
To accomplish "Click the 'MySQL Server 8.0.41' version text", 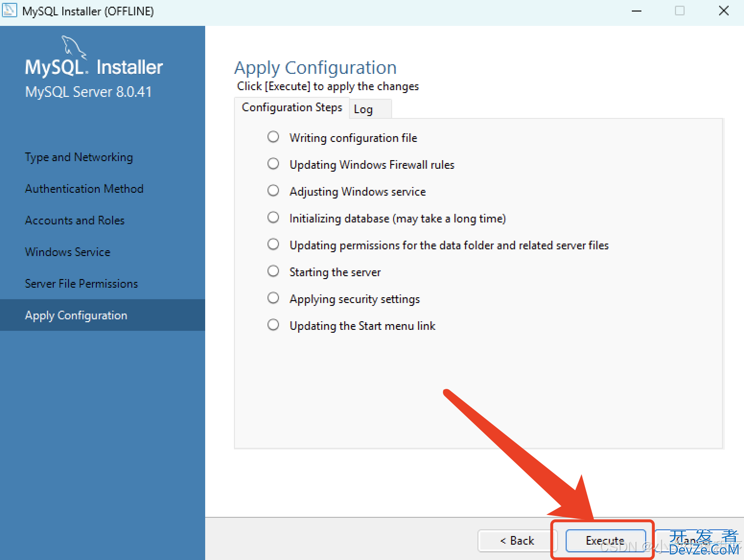I will point(88,92).
